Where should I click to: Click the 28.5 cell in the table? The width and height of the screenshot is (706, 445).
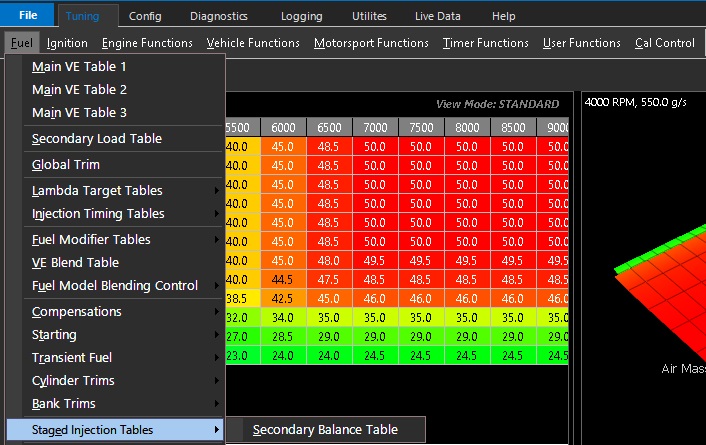point(283,337)
